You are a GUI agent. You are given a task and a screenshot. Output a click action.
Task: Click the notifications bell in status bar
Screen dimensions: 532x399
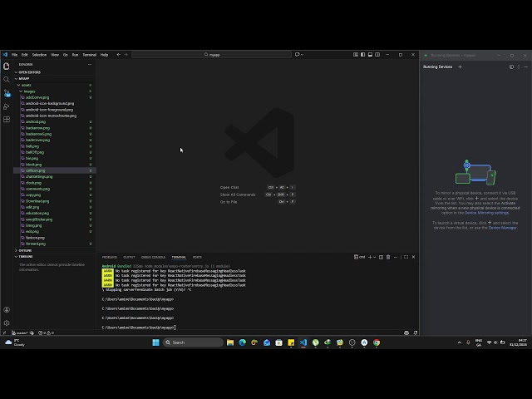[x=416, y=332]
